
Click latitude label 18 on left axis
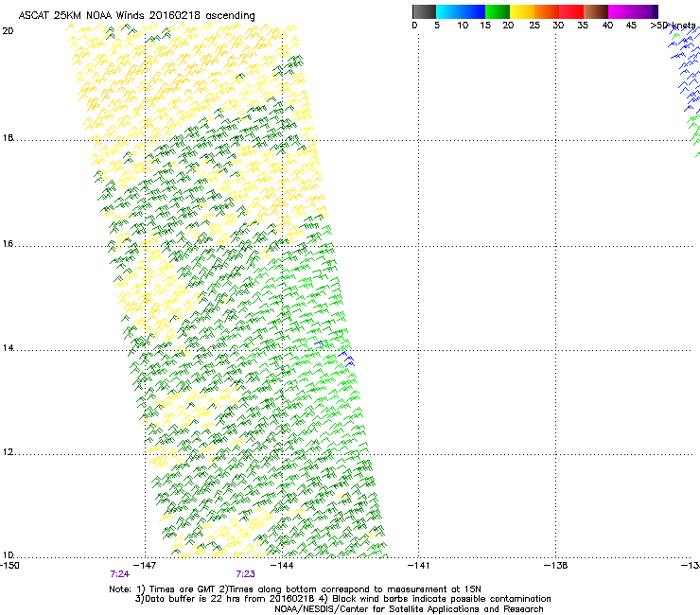[8, 137]
